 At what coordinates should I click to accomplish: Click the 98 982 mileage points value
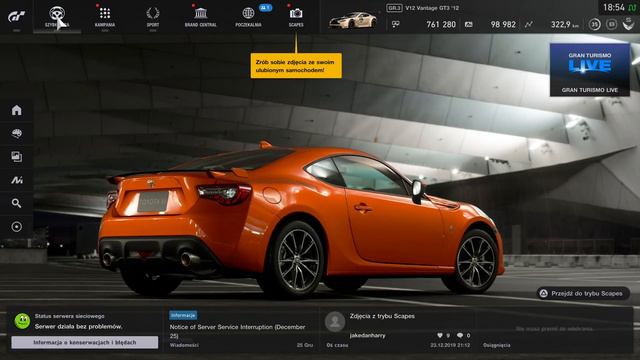[503, 24]
